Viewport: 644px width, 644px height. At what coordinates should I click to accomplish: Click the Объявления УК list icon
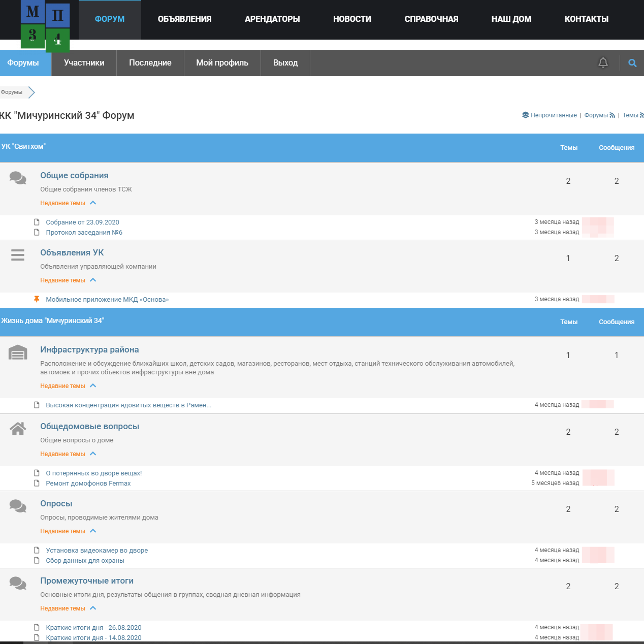[x=18, y=255]
